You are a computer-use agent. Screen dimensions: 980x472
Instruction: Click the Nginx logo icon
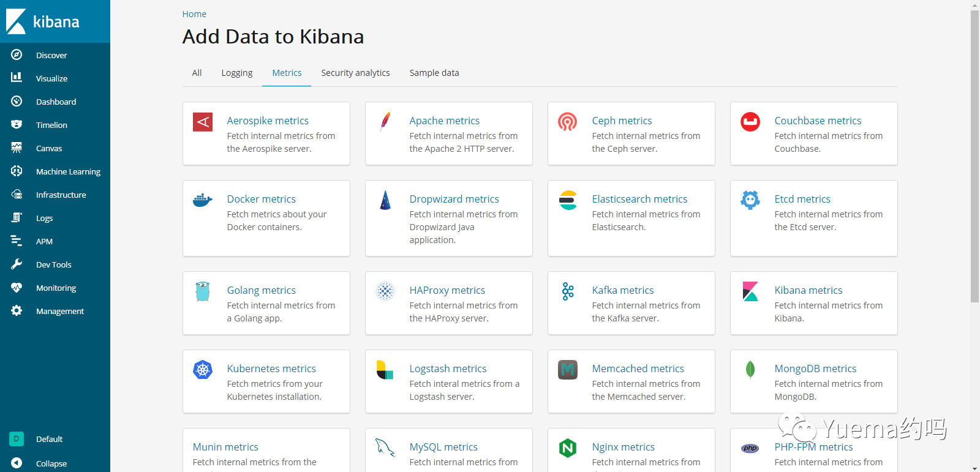pos(568,448)
